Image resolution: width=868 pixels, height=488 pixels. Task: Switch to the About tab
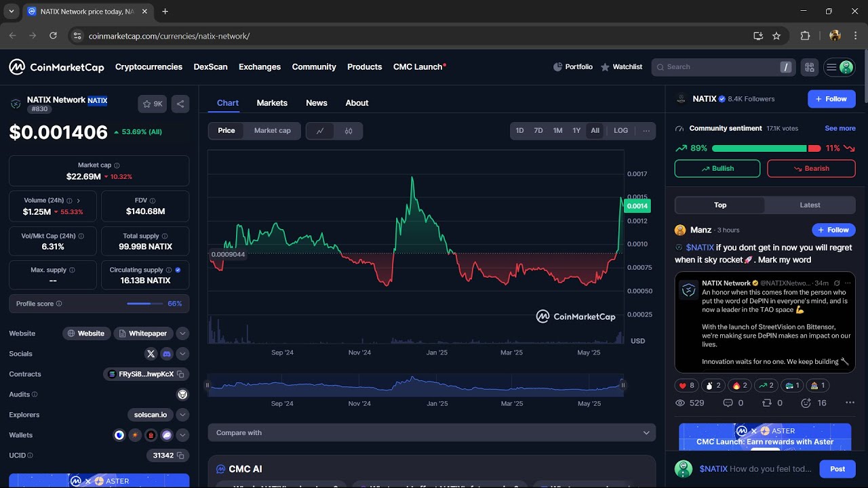(357, 103)
